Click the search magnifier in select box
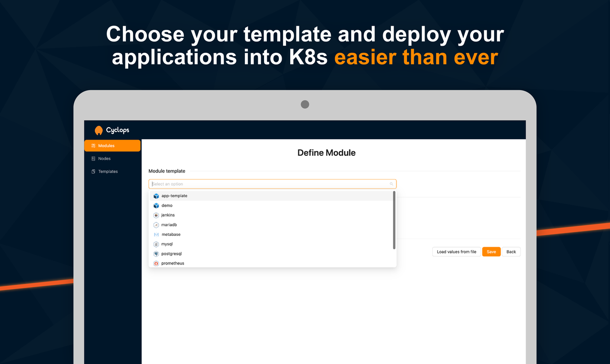Screen dimensions: 610x364 [392, 184]
